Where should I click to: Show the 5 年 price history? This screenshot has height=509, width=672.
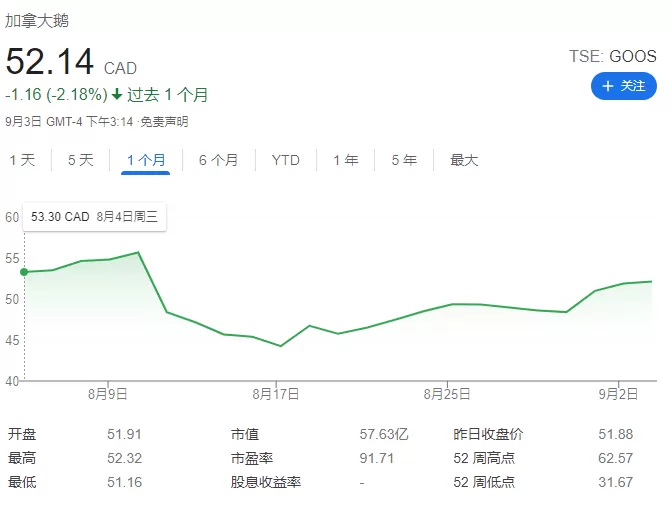(x=404, y=160)
